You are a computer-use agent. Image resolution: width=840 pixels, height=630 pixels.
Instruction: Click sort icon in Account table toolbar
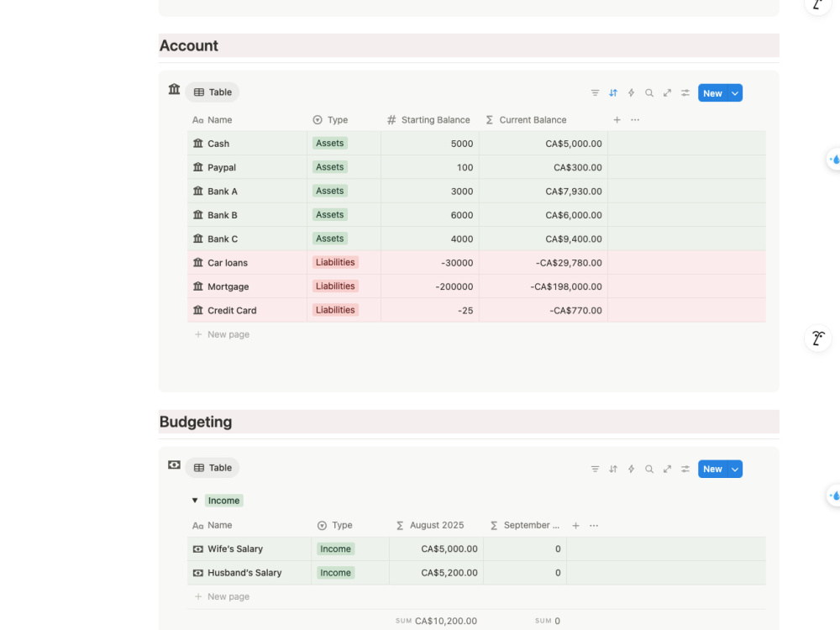click(613, 92)
